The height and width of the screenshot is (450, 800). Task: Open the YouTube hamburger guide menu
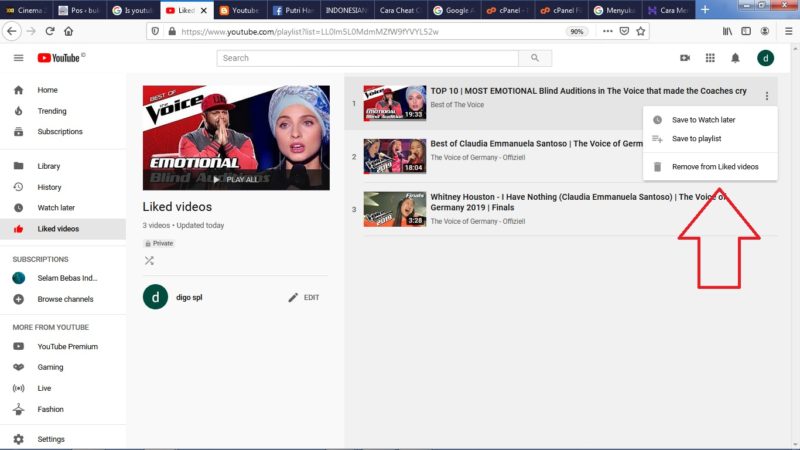(18, 58)
